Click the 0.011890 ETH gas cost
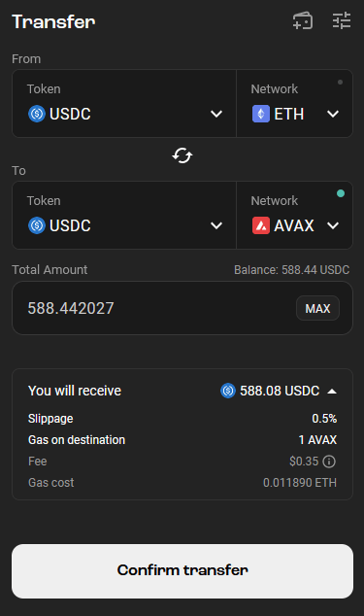Image resolution: width=364 pixels, height=616 pixels. (x=300, y=483)
